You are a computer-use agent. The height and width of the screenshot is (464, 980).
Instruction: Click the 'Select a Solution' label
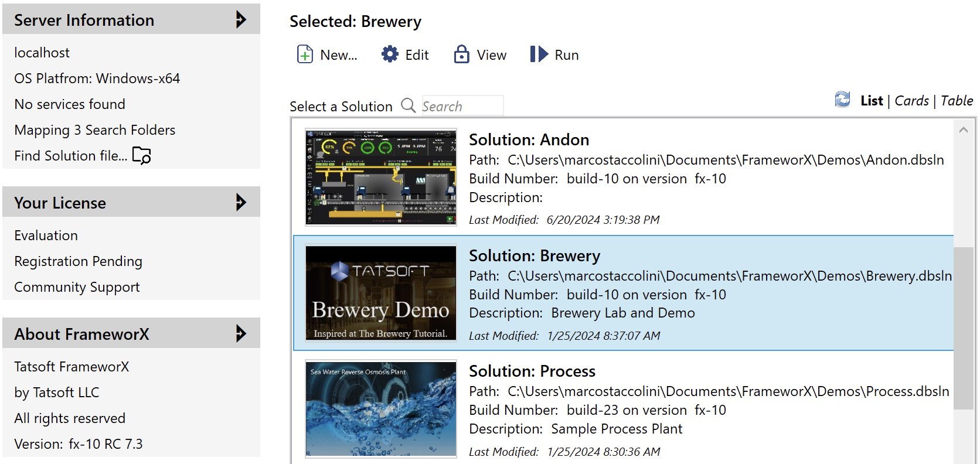tap(341, 107)
